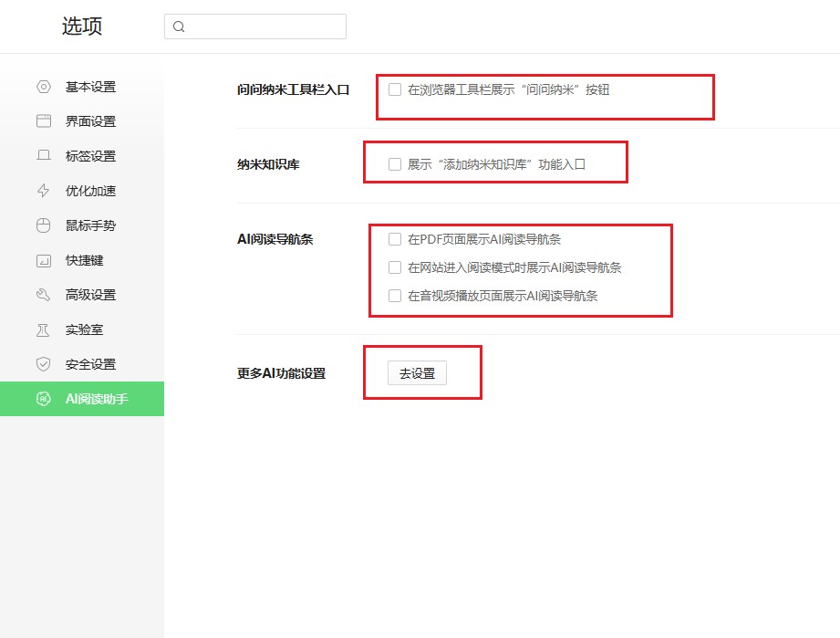Click the window icon beside 界面设置
The image size is (840, 638).
point(43,121)
